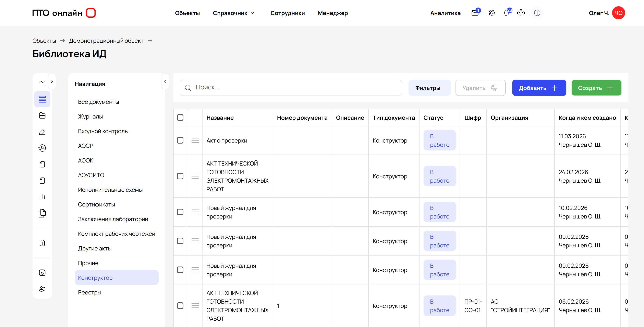Screen dimensions: 644x327
Task: Select Журналы in navigation
Action: click(x=117, y=116)
